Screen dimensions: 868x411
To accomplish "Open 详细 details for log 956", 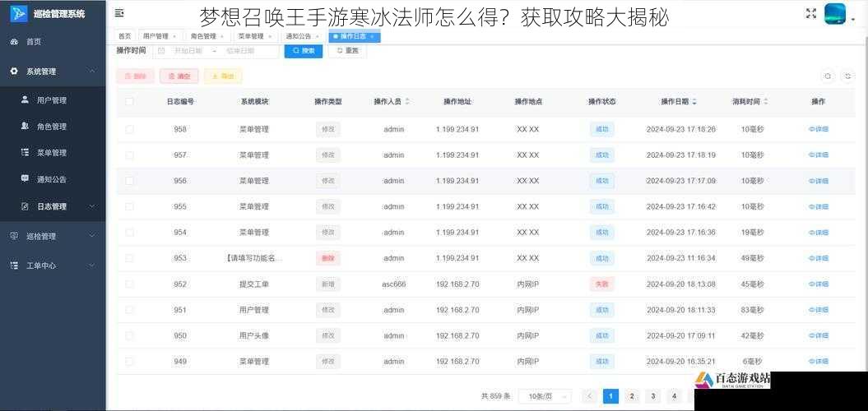I will click(x=819, y=181).
